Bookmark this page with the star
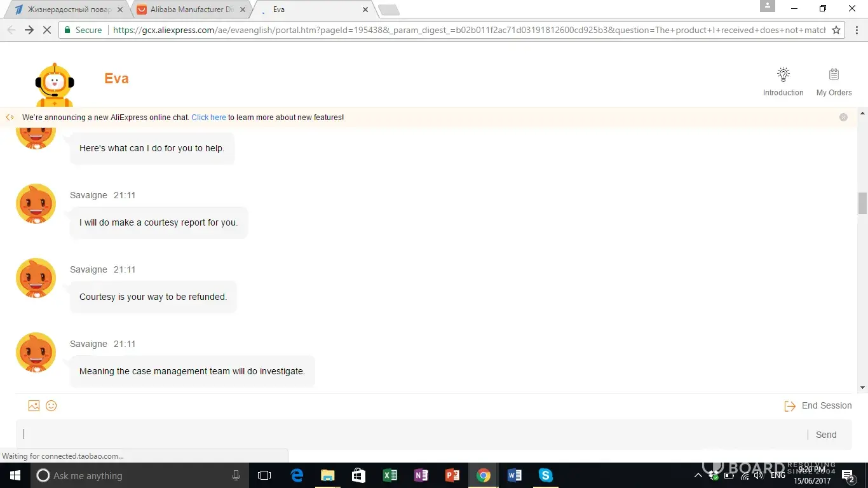 836,30
